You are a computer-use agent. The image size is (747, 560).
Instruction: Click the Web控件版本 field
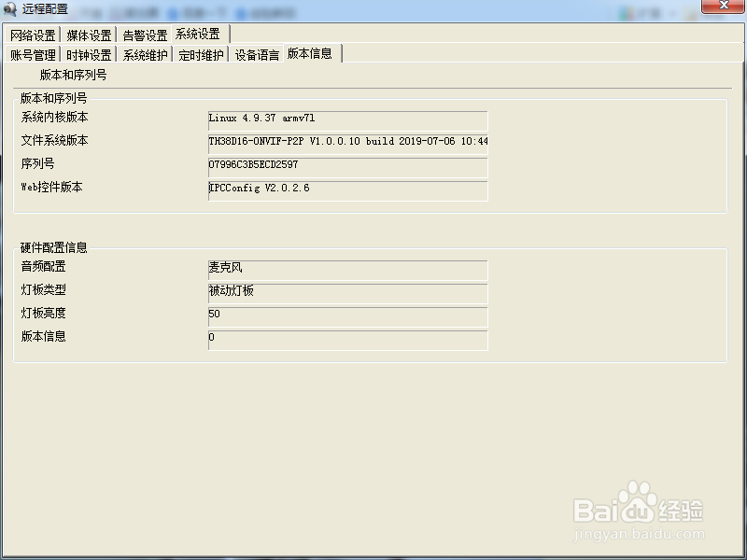(347, 191)
